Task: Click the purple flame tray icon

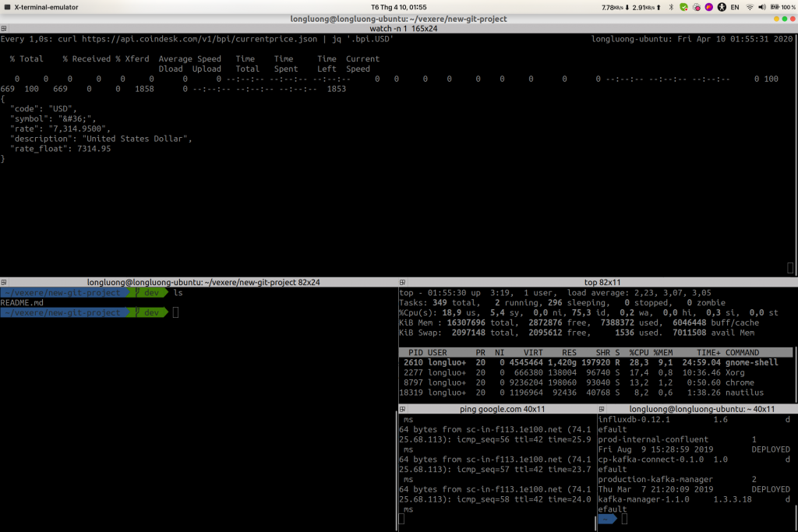Action: point(709,7)
